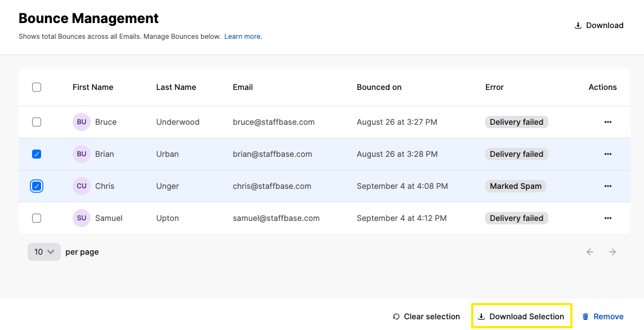This screenshot has height=330, width=644.
Task: Click last name Unger
Action: coord(168,186)
